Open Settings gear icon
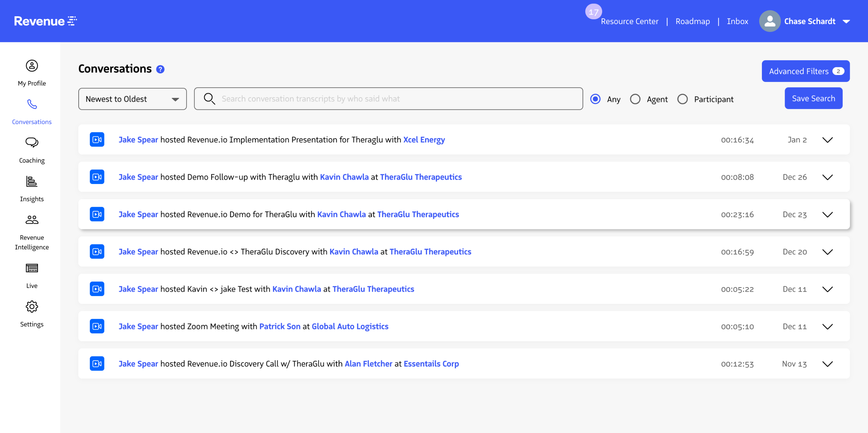 (x=32, y=307)
